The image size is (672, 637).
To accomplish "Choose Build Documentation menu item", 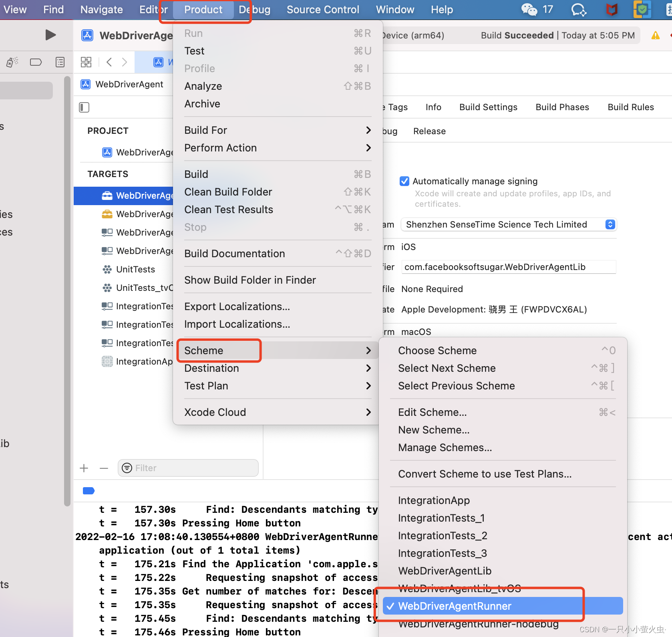I will pos(278,254).
